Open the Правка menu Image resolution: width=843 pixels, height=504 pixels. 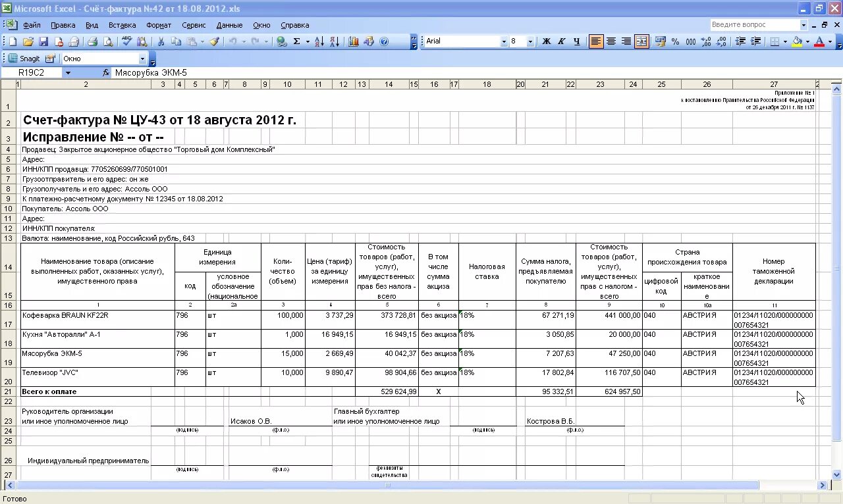pyautogui.click(x=63, y=25)
